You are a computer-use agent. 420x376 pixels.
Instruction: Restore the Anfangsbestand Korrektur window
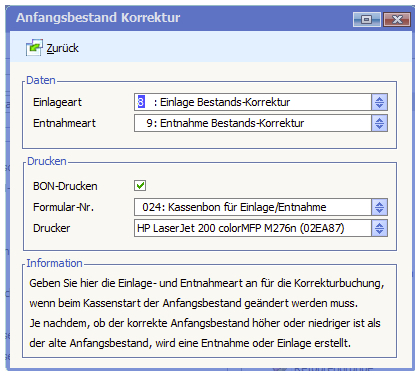point(367,19)
